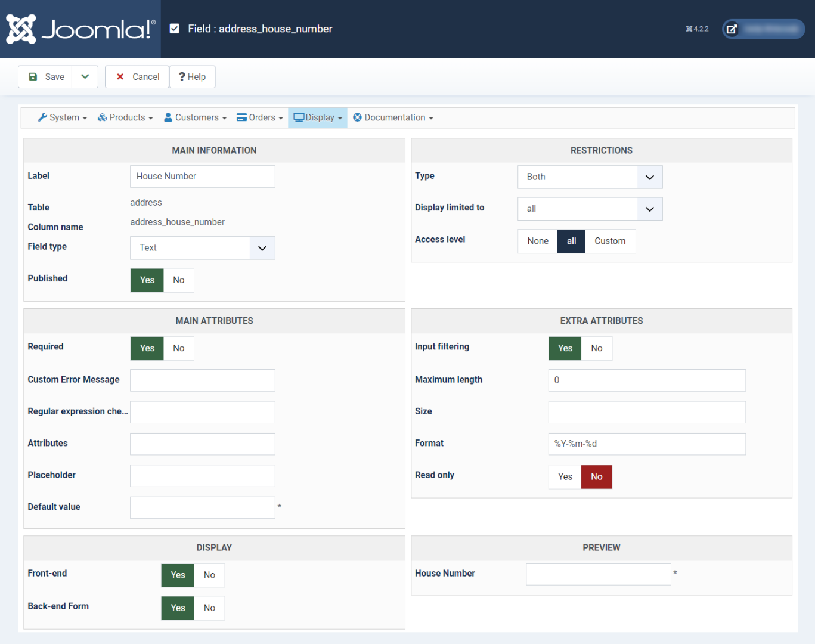This screenshot has width=815, height=644.
Task: Click the Placeholder input field
Action: 203,476
